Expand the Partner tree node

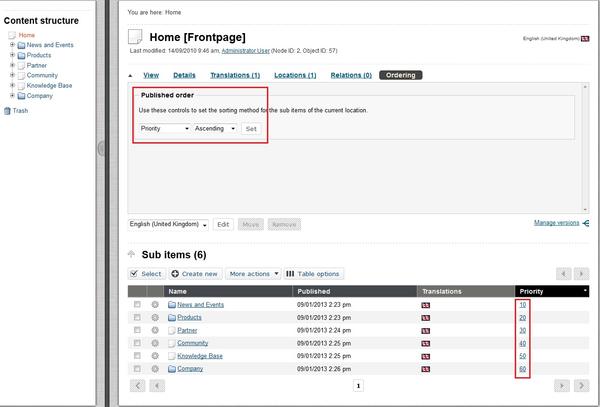tap(12, 65)
